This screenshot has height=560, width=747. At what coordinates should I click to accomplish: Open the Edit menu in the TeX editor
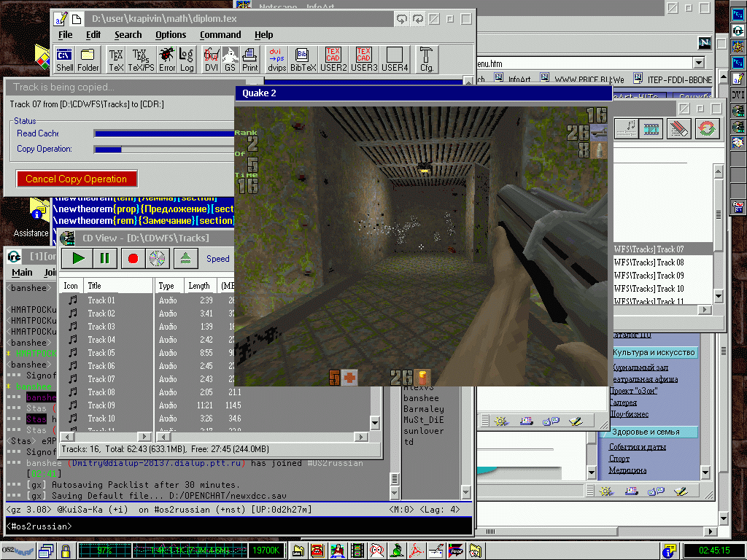click(x=93, y=35)
